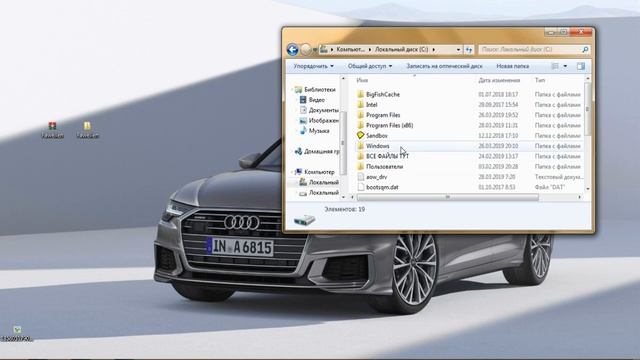The image size is (640, 360).
Task: Create folder with Новая папка
Action: click(513, 66)
